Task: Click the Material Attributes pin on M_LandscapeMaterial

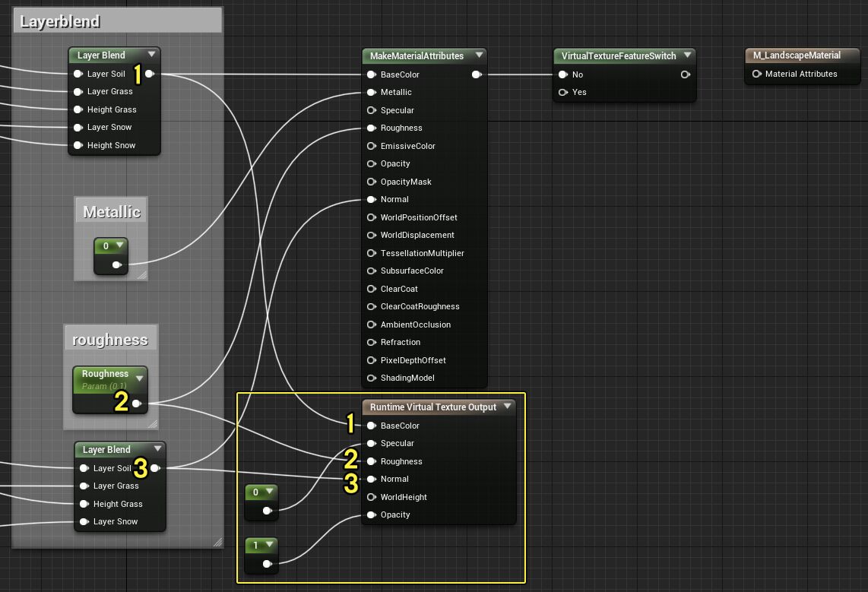Action: pyautogui.click(x=756, y=74)
